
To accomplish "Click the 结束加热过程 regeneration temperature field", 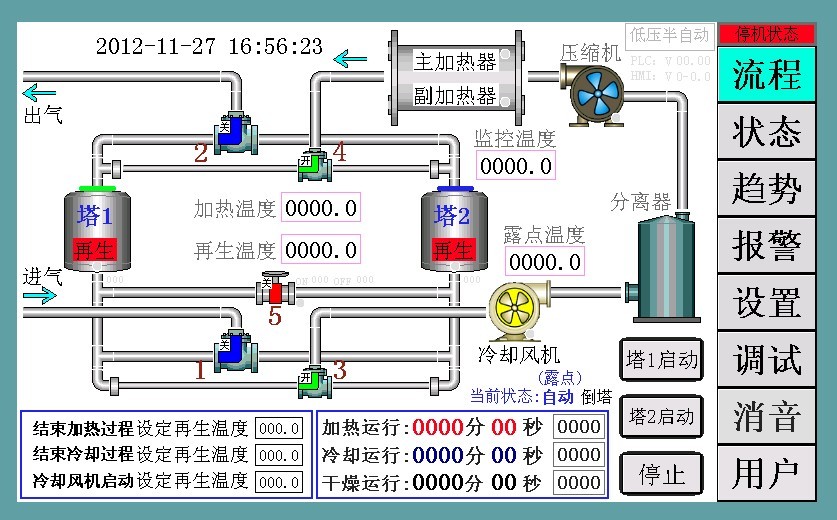I will pos(279,429).
